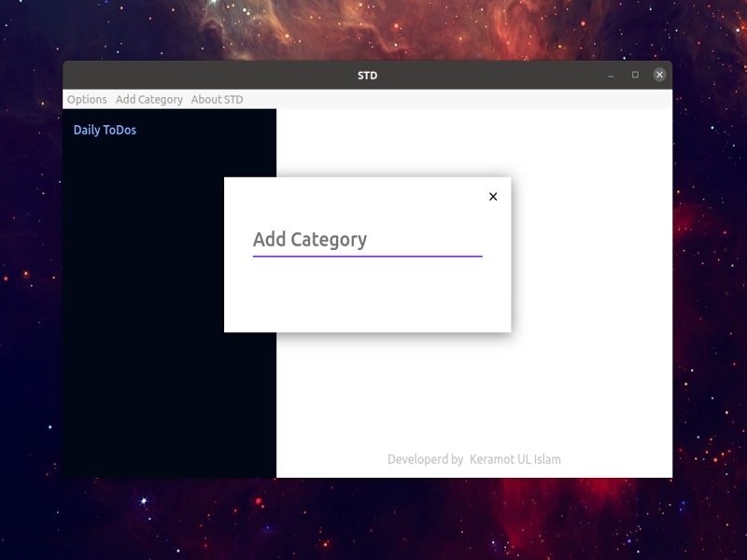Click the STD window title
Screen dimensions: 747x560
coord(367,76)
